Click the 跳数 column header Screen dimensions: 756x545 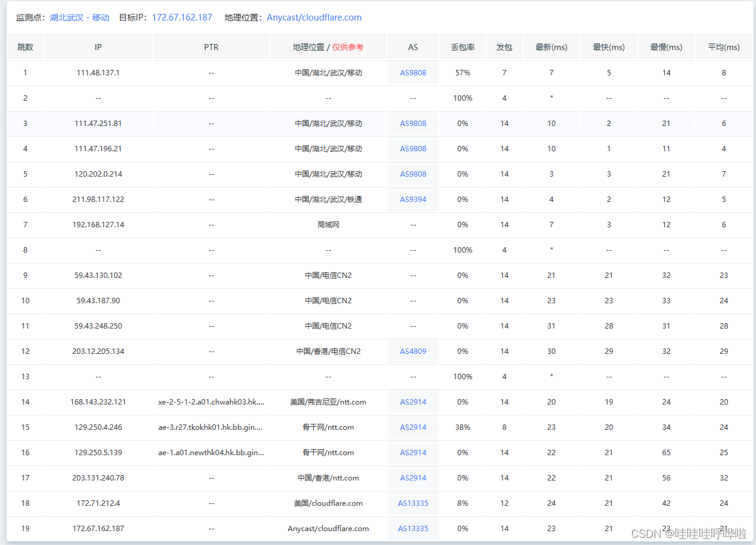click(x=25, y=47)
